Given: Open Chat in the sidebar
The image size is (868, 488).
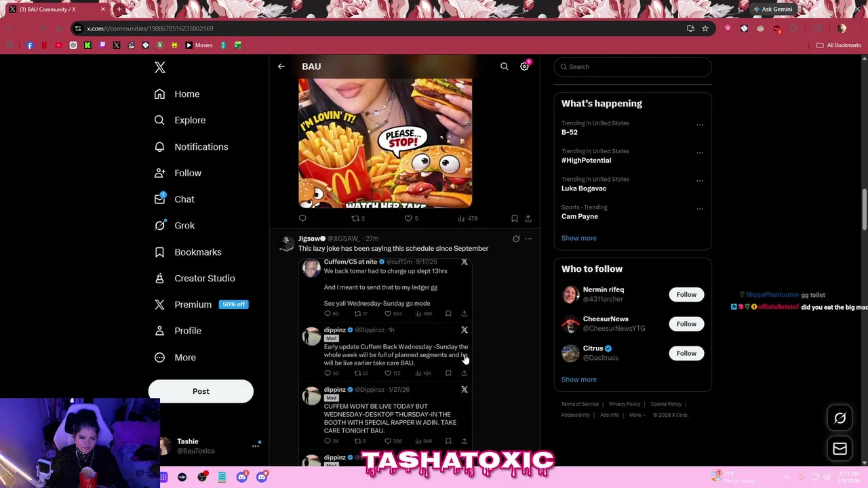Looking at the screenshot, I should (x=174, y=199).
